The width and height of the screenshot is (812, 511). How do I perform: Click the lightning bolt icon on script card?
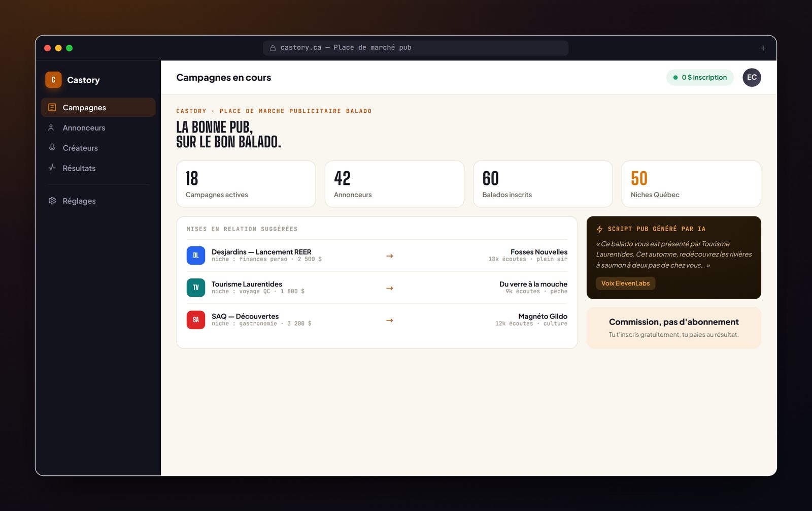tap(600, 229)
